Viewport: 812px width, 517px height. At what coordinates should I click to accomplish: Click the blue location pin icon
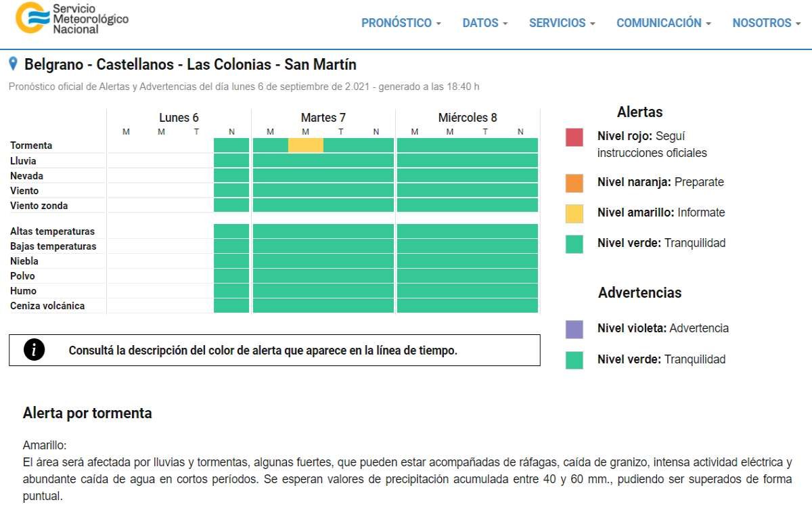click(x=13, y=64)
